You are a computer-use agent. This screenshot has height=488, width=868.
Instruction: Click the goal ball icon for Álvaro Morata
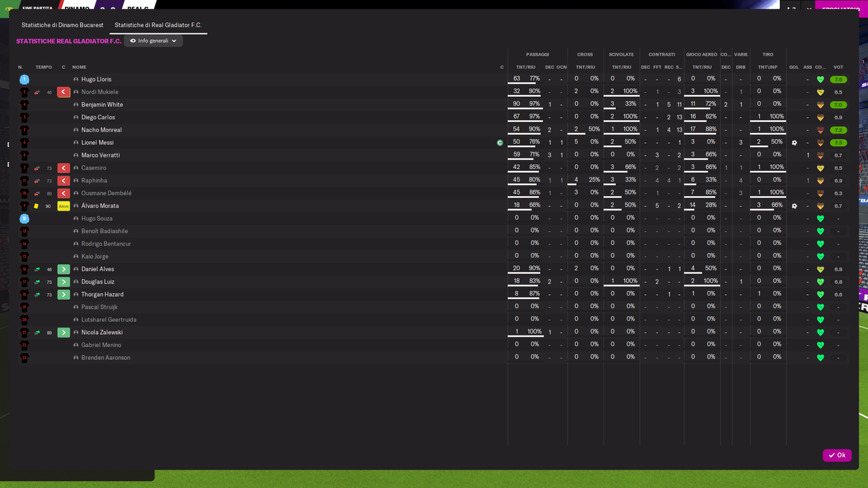coord(794,206)
